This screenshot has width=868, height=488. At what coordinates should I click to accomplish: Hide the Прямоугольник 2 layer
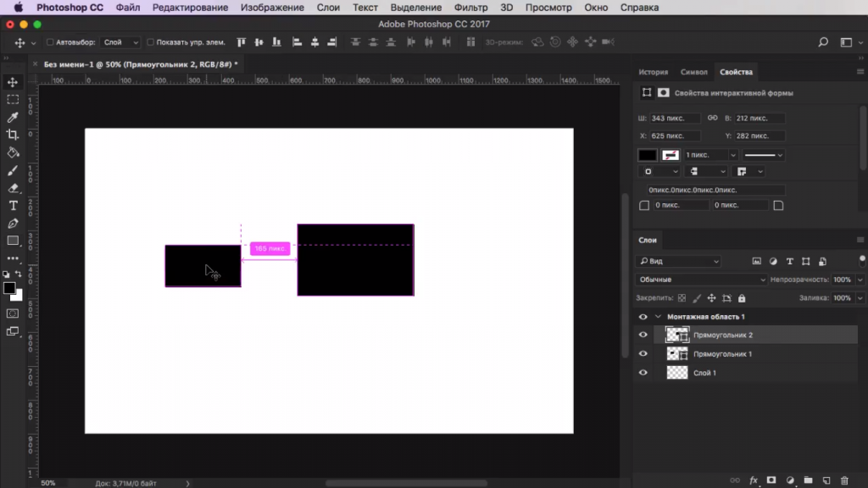point(643,335)
